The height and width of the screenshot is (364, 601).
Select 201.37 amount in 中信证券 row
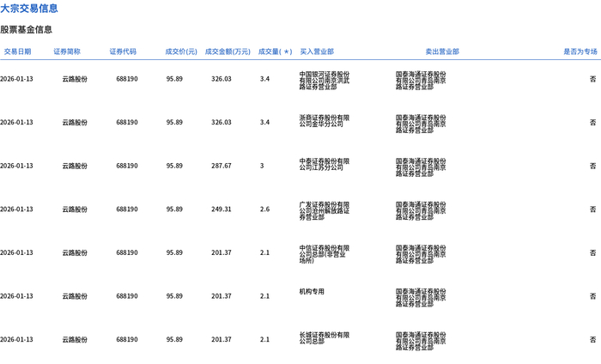[x=222, y=253]
